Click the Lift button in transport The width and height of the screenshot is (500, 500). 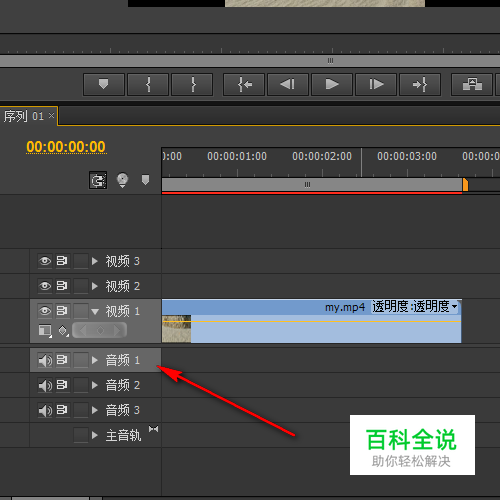472,85
